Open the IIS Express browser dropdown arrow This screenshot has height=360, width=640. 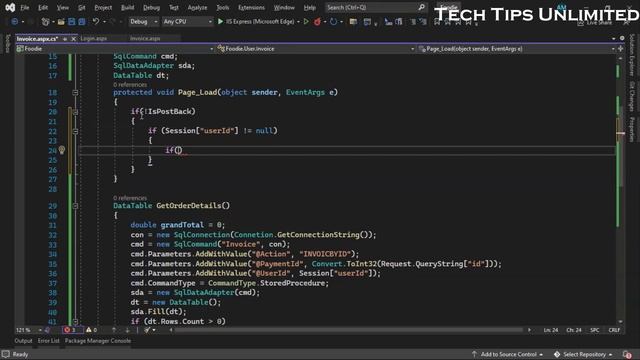point(298,22)
